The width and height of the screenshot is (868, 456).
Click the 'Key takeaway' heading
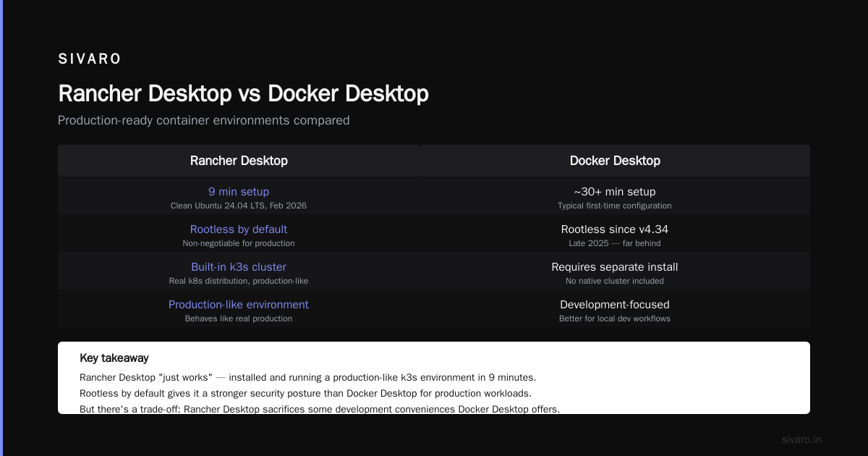point(114,358)
